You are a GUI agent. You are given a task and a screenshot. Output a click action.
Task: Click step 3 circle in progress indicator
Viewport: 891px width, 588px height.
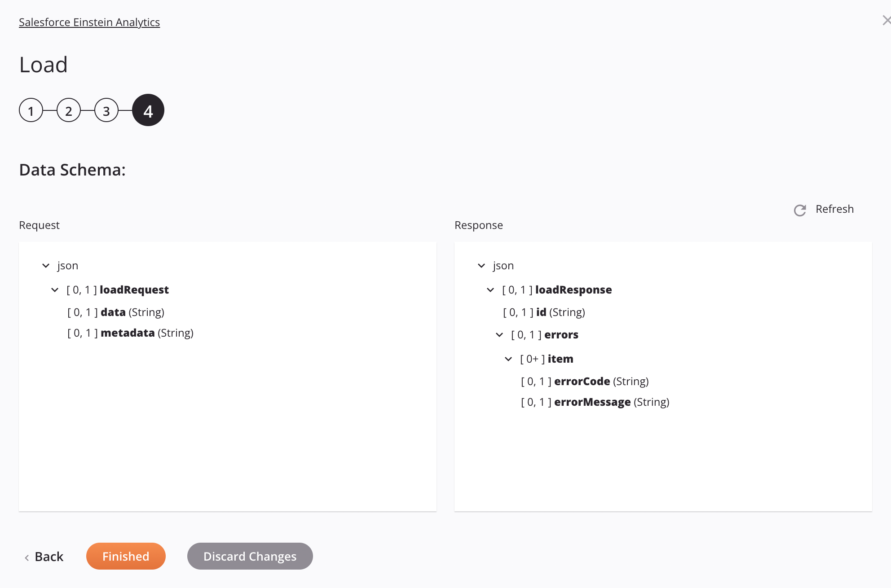point(107,110)
